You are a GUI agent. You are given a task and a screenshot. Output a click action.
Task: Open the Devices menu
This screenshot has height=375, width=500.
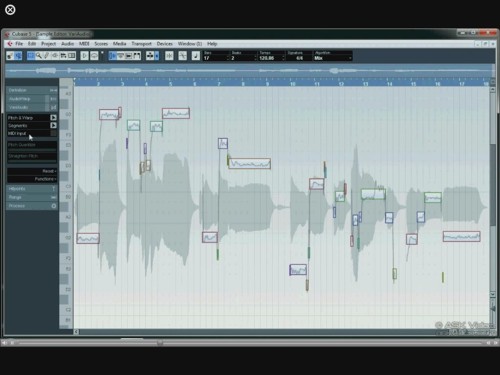(165, 44)
